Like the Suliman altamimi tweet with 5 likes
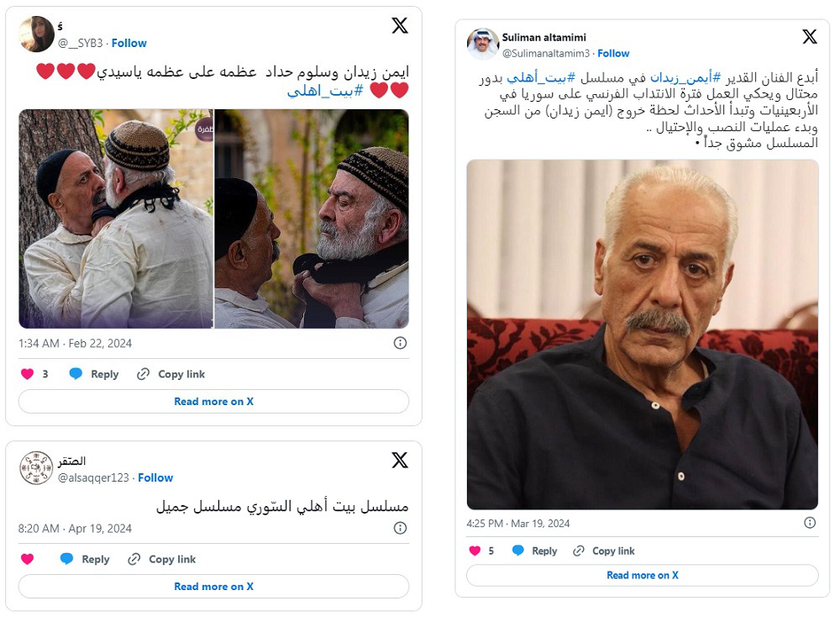This screenshot has width=840, height=622. point(475,551)
